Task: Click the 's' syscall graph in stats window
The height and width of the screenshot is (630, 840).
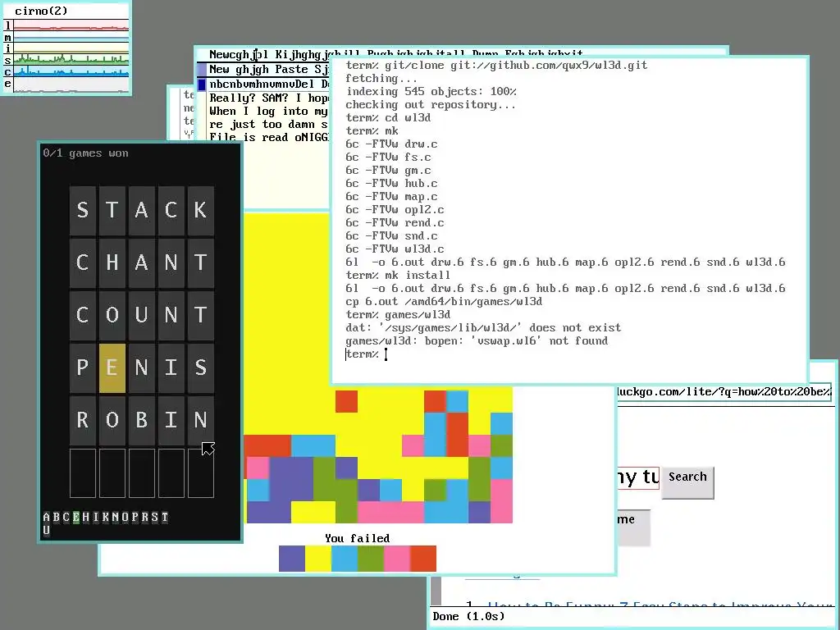Action: [71, 60]
